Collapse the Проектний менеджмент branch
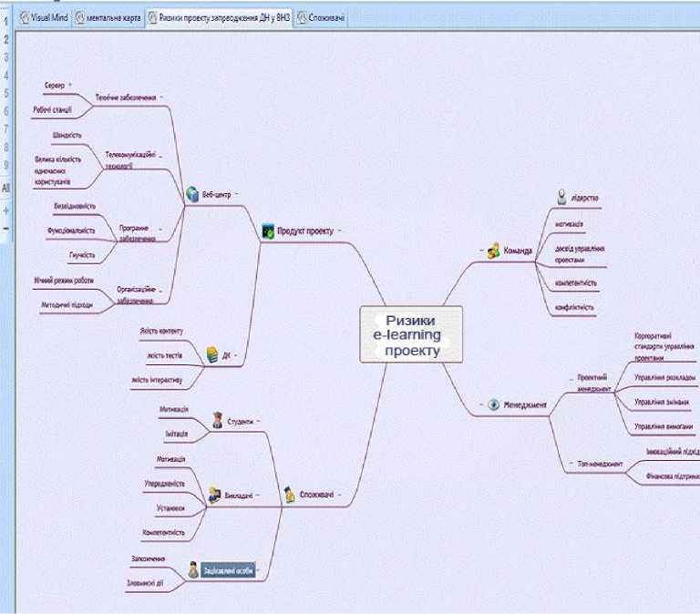 pos(571,380)
